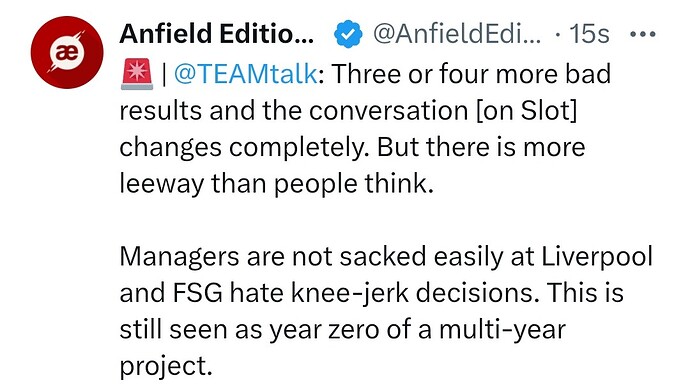Open the three-dot more options menu
Screen dimensions: 690x386
pos(643,34)
